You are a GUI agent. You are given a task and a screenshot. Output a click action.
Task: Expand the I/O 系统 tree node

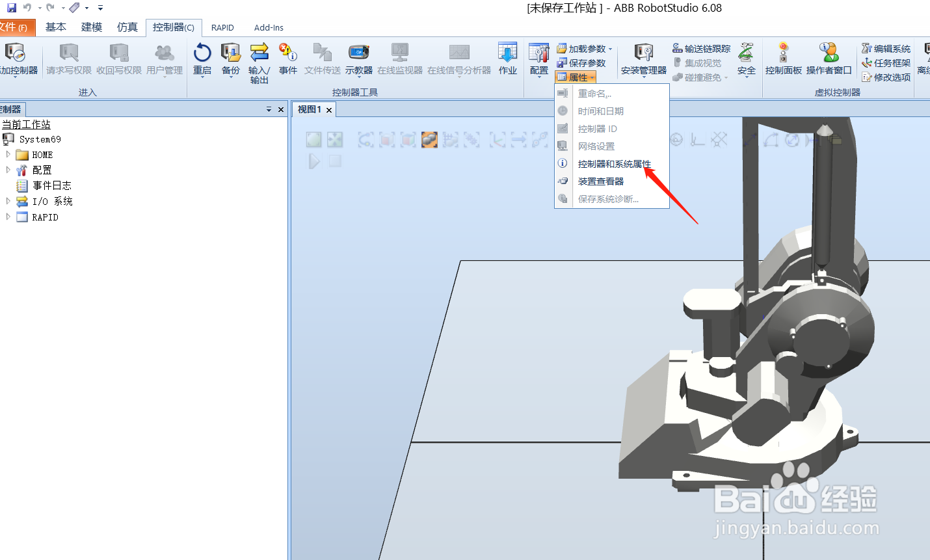[8, 201]
